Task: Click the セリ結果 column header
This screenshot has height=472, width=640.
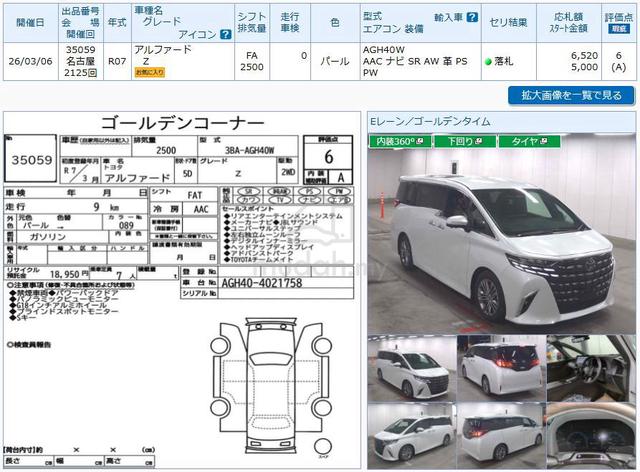Action: click(x=508, y=23)
